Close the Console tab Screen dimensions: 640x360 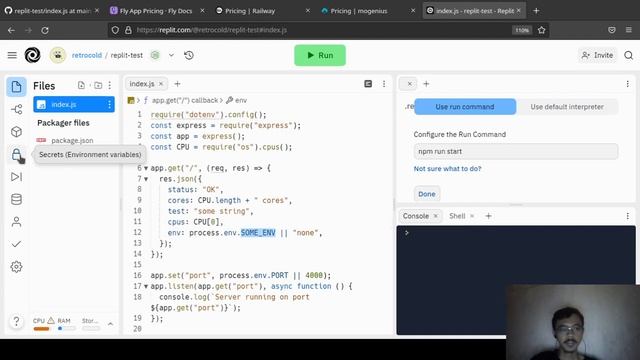pos(436,216)
